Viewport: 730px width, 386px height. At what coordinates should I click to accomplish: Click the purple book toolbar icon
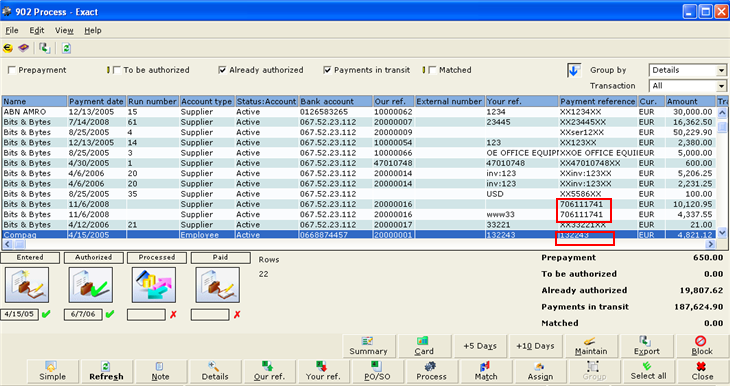pyautogui.click(x=23, y=48)
